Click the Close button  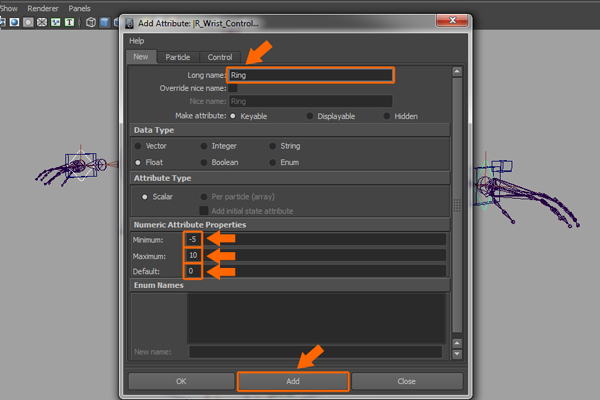pyautogui.click(x=406, y=381)
